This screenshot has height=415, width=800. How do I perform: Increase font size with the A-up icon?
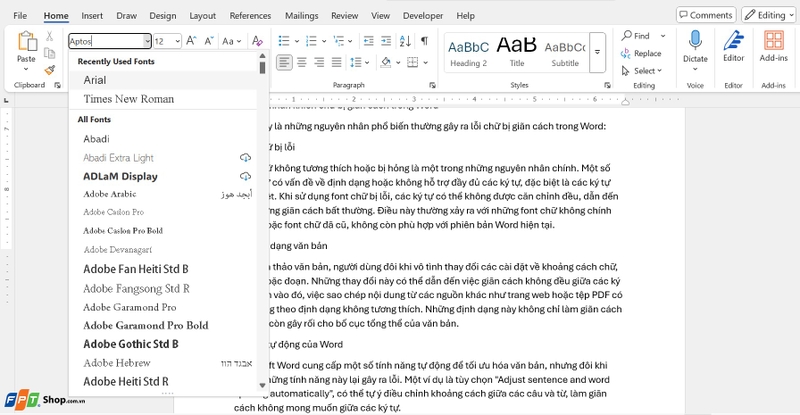(x=191, y=41)
